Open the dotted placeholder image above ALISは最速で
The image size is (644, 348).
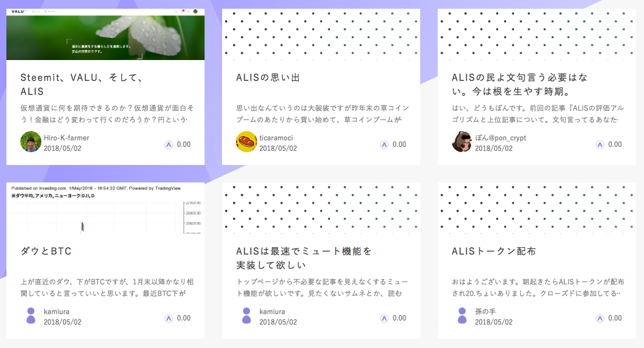[321, 208]
